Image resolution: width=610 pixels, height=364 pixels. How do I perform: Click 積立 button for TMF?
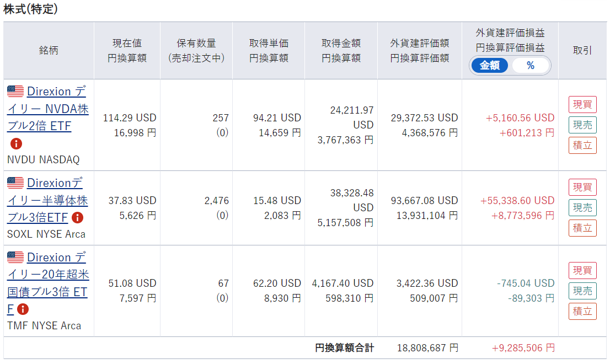tap(582, 311)
